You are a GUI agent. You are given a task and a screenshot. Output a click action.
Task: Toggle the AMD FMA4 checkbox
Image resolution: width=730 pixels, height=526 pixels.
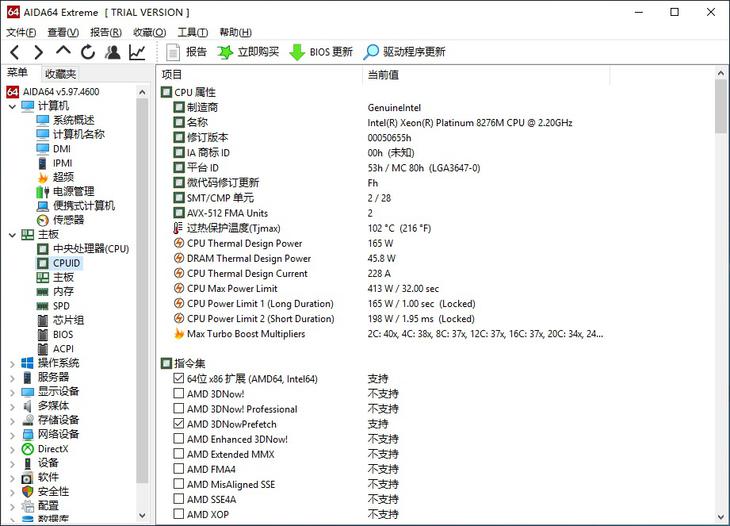pos(178,469)
